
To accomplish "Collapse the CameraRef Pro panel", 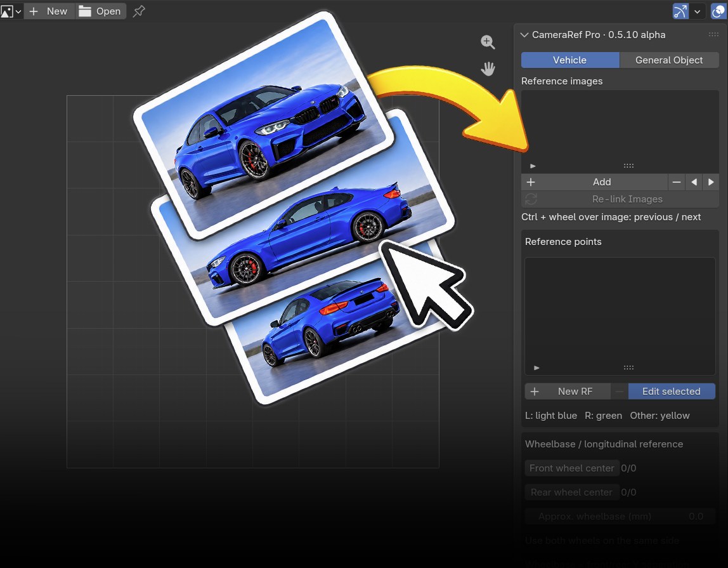I will click(524, 35).
